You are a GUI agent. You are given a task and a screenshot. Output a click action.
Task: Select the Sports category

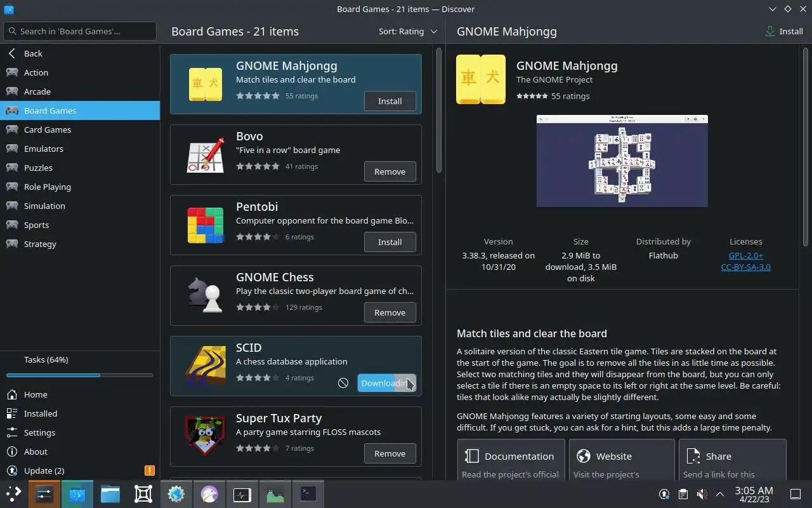[80, 225]
